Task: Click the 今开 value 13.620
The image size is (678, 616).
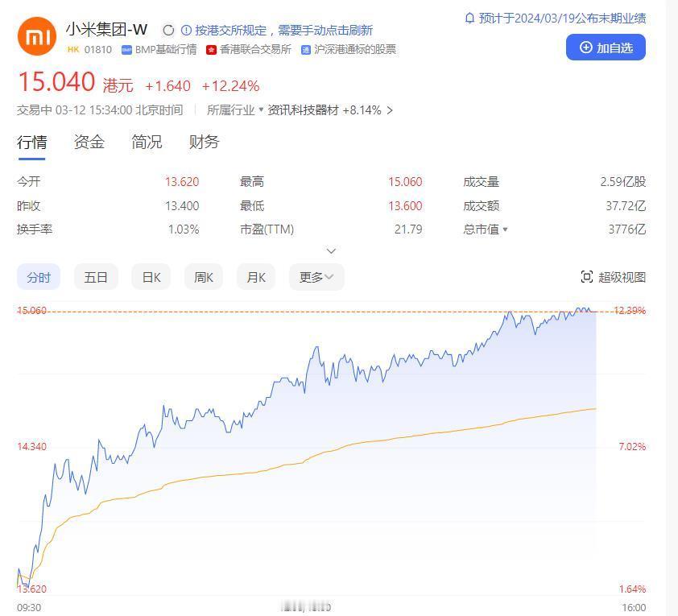Action: tap(182, 181)
